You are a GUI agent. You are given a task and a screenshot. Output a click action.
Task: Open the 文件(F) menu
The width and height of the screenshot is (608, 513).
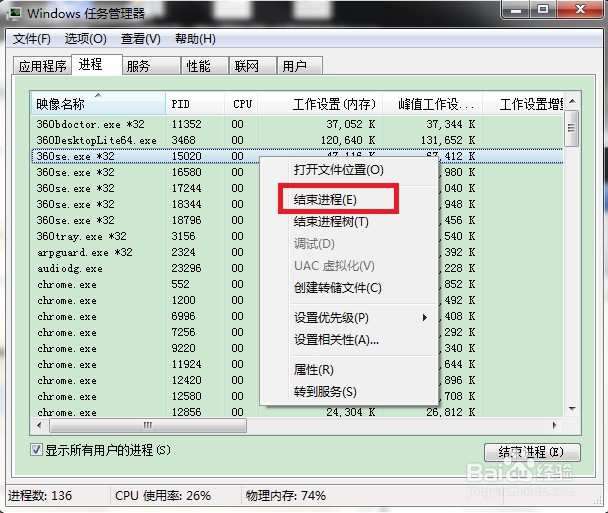[x=31, y=39]
